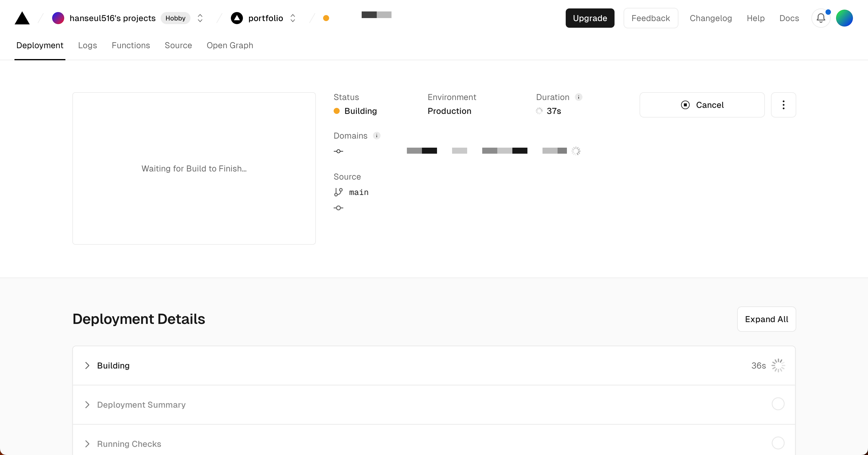Viewport: 868px width, 455px height.
Task: Click the Expand All button
Action: tap(766, 319)
